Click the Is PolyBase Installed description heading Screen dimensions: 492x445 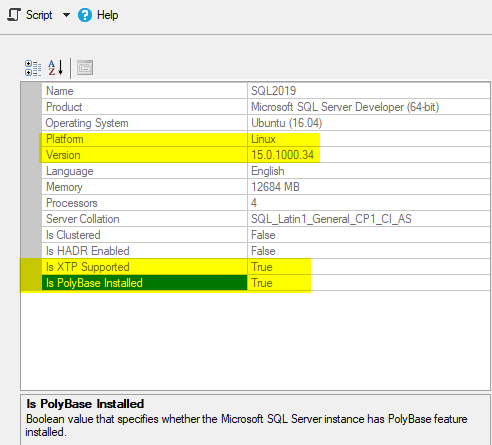pyautogui.click(x=85, y=404)
